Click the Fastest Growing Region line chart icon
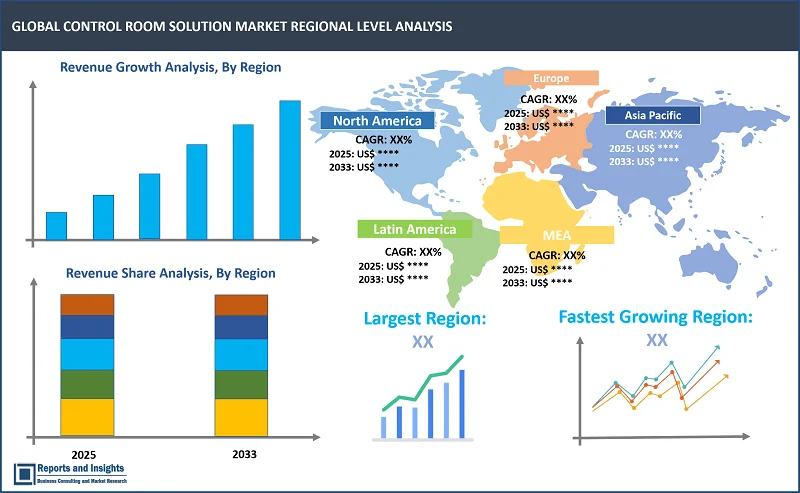This screenshot has width=800, height=493. [657, 390]
